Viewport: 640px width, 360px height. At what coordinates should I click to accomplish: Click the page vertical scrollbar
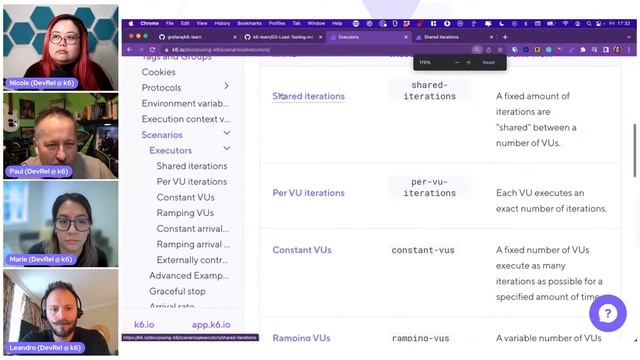(635, 150)
